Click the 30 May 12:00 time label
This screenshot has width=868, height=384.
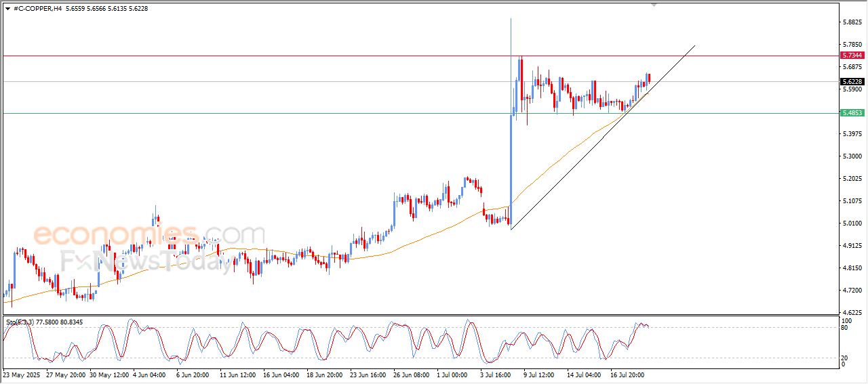click(x=111, y=375)
